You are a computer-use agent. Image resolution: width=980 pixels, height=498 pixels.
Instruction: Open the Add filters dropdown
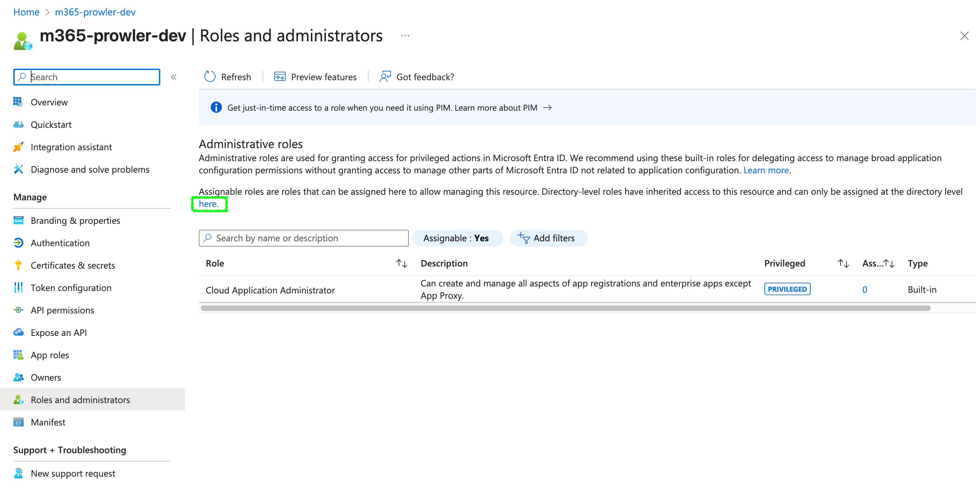548,238
